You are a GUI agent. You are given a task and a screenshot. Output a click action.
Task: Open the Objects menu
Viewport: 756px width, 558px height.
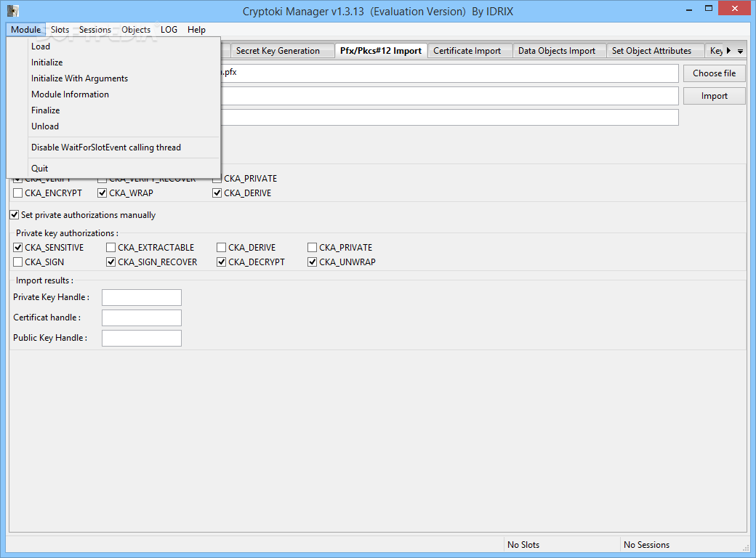coord(136,29)
